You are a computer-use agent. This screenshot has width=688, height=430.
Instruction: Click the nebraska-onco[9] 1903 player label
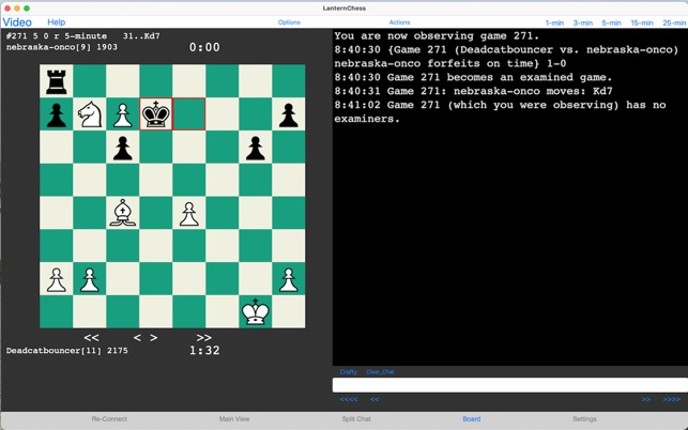62,47
